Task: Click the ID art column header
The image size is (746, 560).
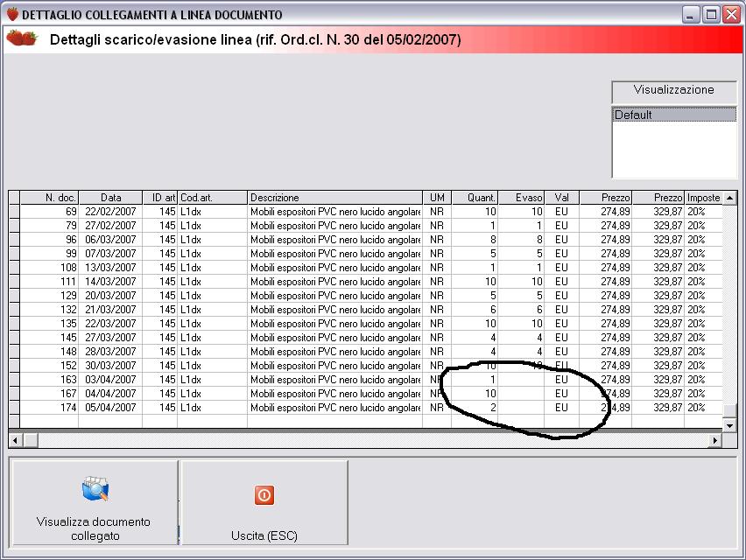Action: click(160, 198)
